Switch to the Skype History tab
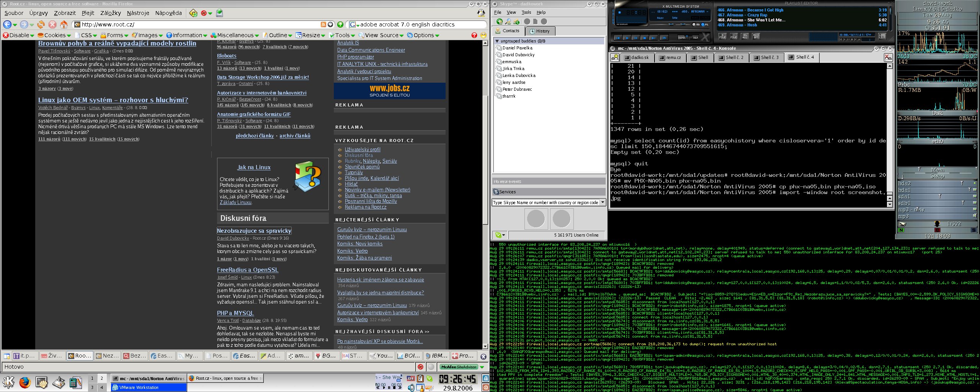 [540, 31]
